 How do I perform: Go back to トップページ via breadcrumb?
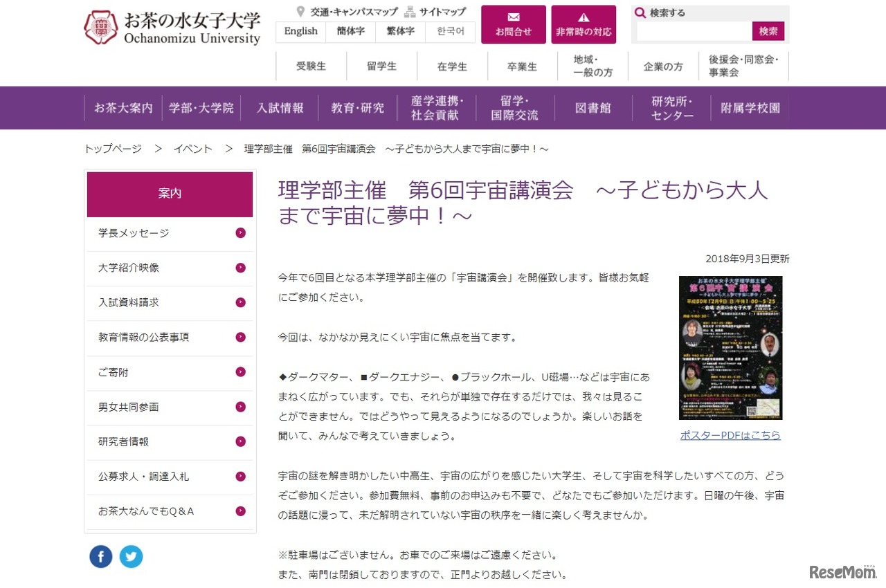[x=113, y=148]
